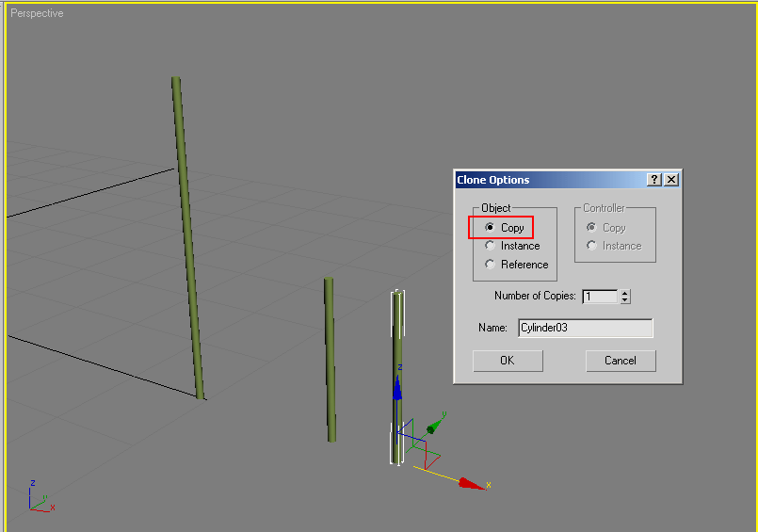Click the OK button in Clone Options
Viewport: 758px width, 532px height.
[x=508, y=361]
